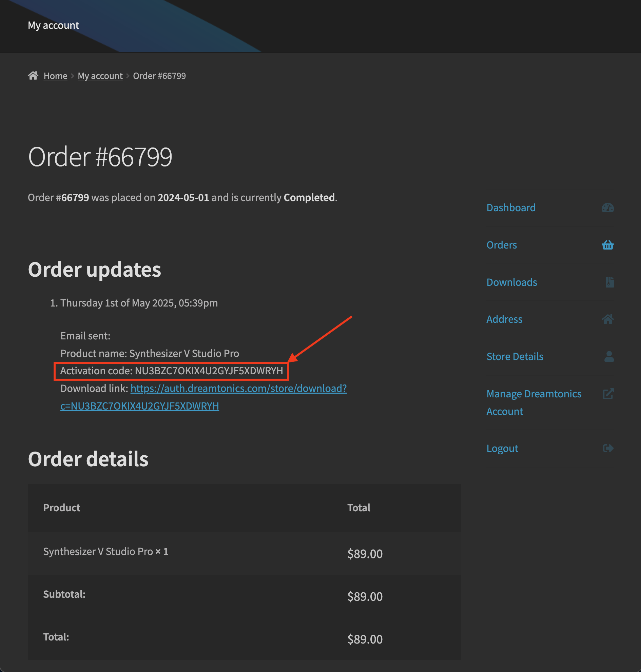Click the Home breadcrumb link
The image size is (641, 672).
(55, 76)
